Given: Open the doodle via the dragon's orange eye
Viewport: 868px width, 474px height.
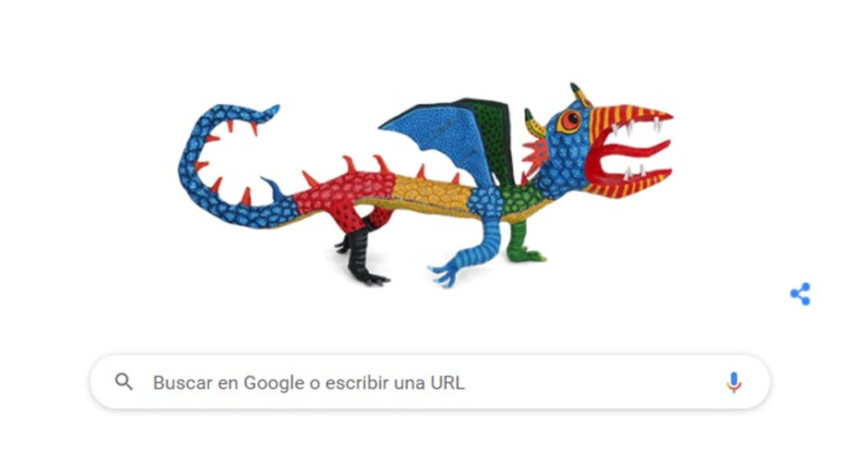Looking at the screenshot, I should click(x=570, y=121).
